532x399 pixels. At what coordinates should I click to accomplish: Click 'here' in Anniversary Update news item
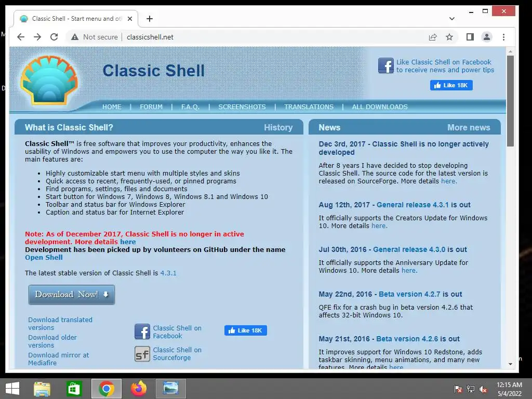coord(409,271)
